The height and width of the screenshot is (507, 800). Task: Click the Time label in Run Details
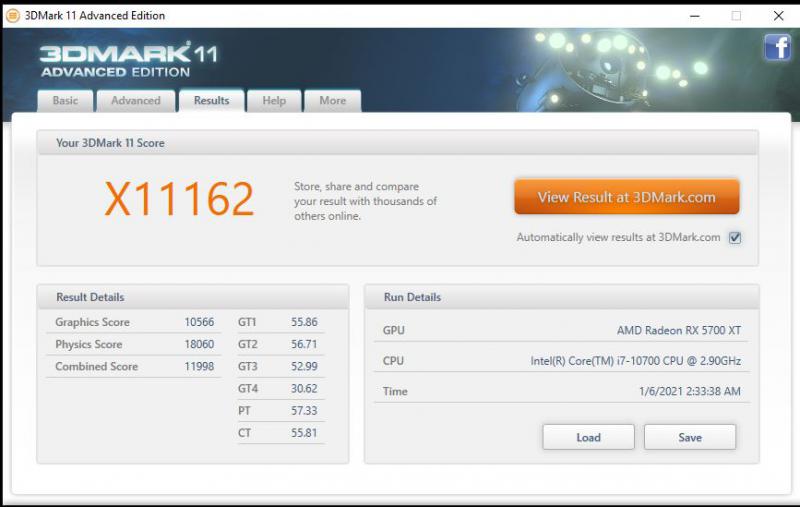click(395, 391)
